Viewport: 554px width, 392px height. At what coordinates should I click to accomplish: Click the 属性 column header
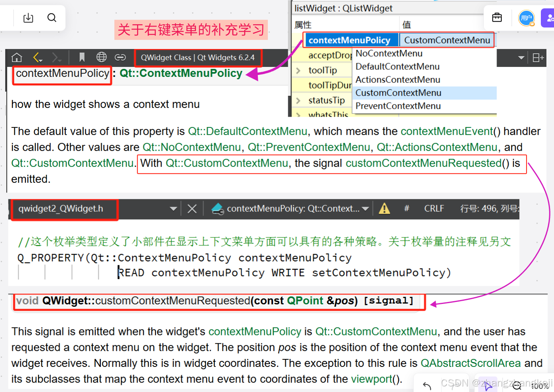303,25
